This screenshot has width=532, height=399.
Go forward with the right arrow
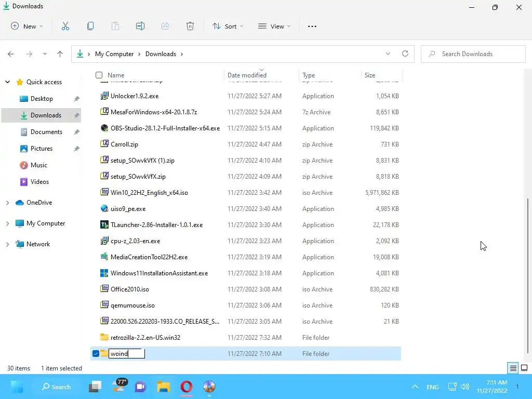pyautogui.click(x=29, y=54)
